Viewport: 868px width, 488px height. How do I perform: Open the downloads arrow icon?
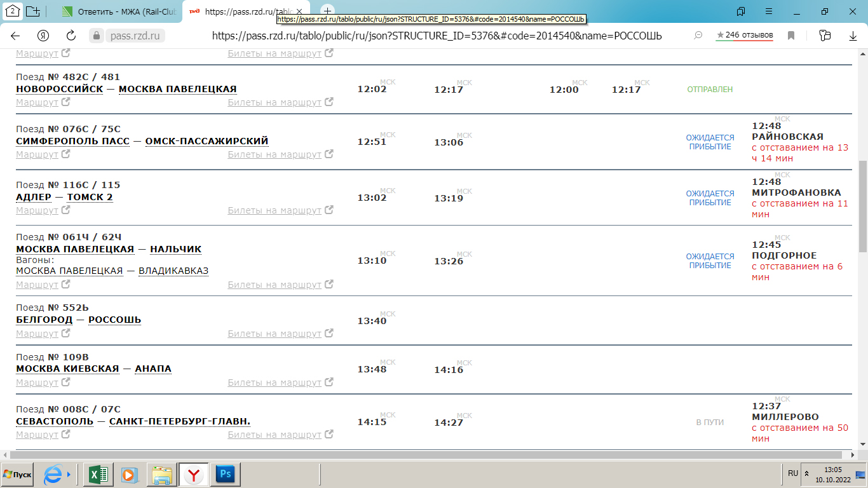point(853,36)
